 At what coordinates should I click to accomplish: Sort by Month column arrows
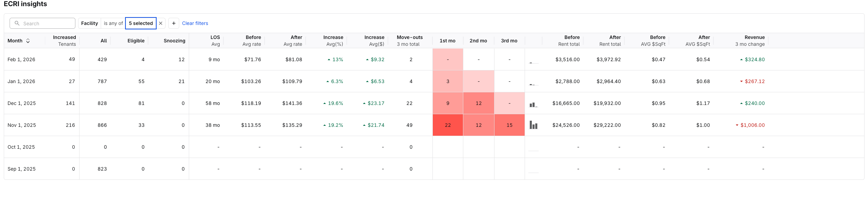pyautogui.click(x=28, y=41)
